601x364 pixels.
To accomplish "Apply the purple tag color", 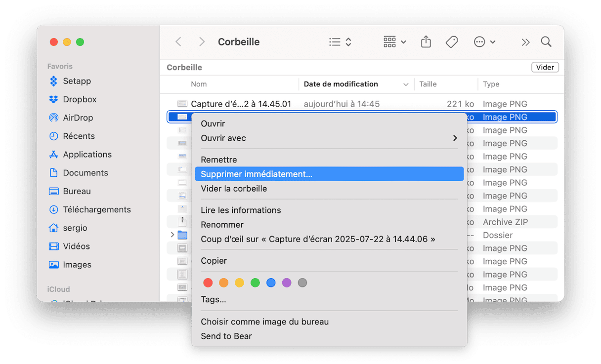I will click(287, 283).
